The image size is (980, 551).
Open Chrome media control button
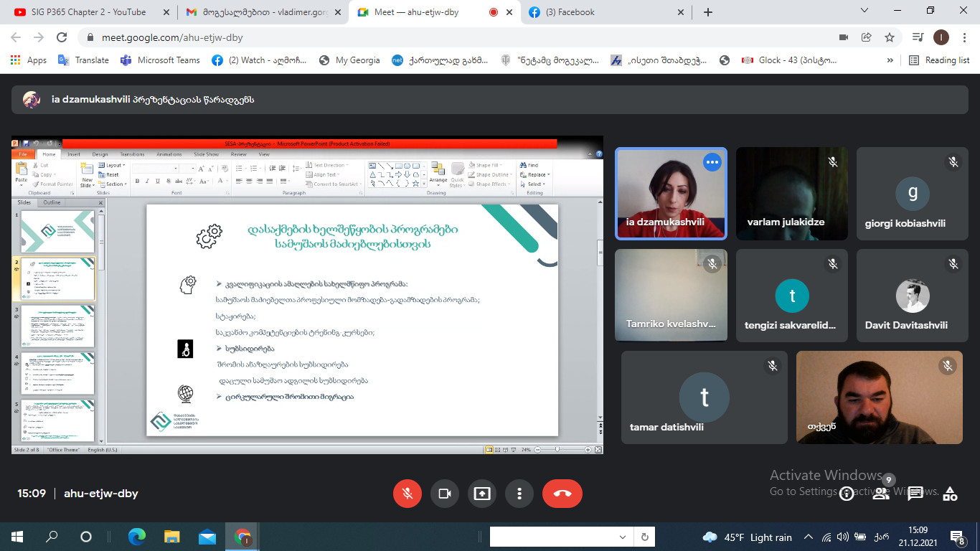point(918,37)
